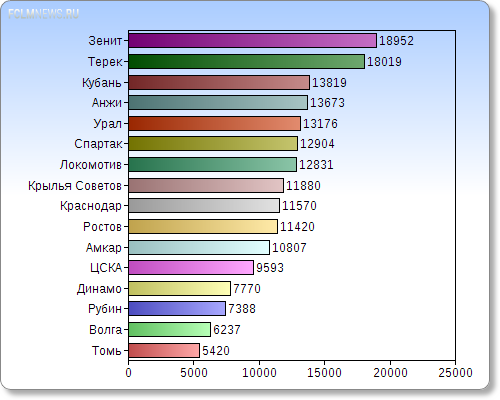Click the Ростов team label
The height and width of the screenshot is (400, 500).
click(x=103, y=227)
